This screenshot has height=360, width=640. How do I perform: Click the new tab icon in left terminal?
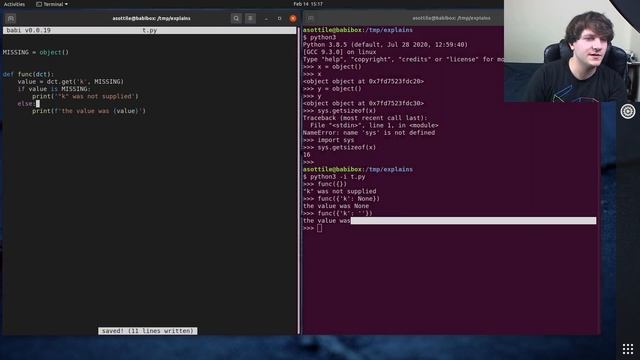[x=11, y=18]
